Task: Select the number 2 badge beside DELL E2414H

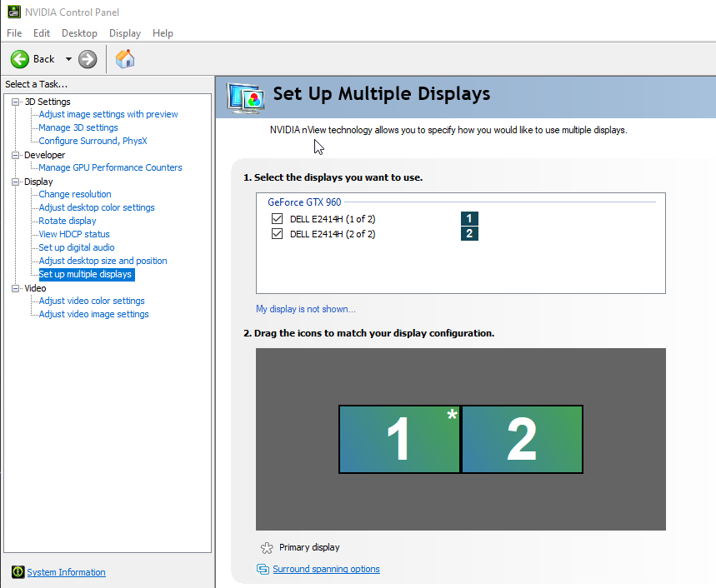Action: coord(469,233)
